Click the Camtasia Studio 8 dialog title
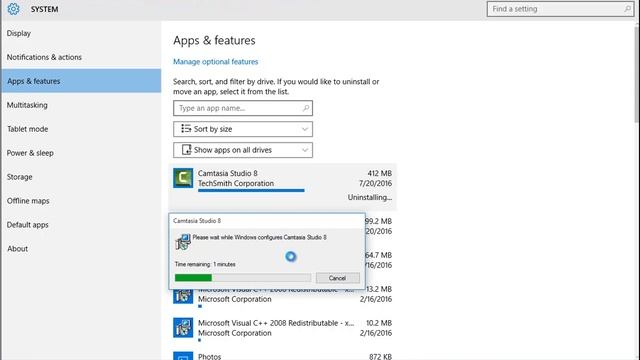The image size is (640, 360). pyautogui.click(x=197, y=221)
